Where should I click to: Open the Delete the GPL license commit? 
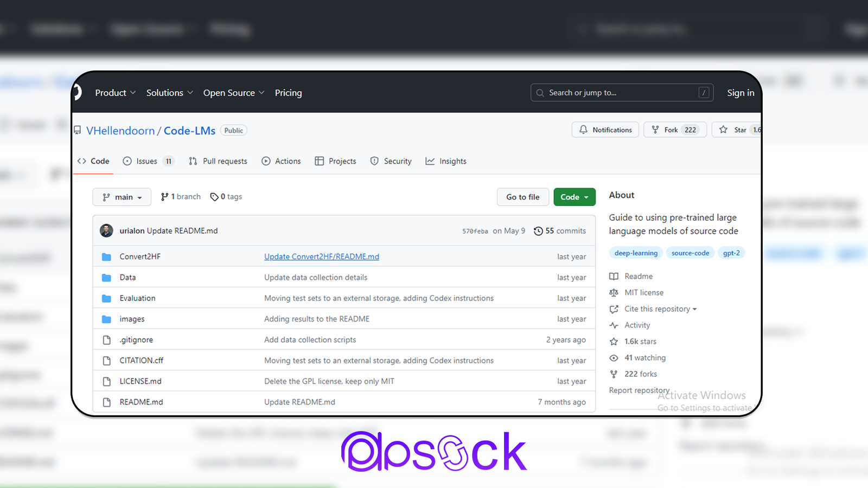pos(329,381)
